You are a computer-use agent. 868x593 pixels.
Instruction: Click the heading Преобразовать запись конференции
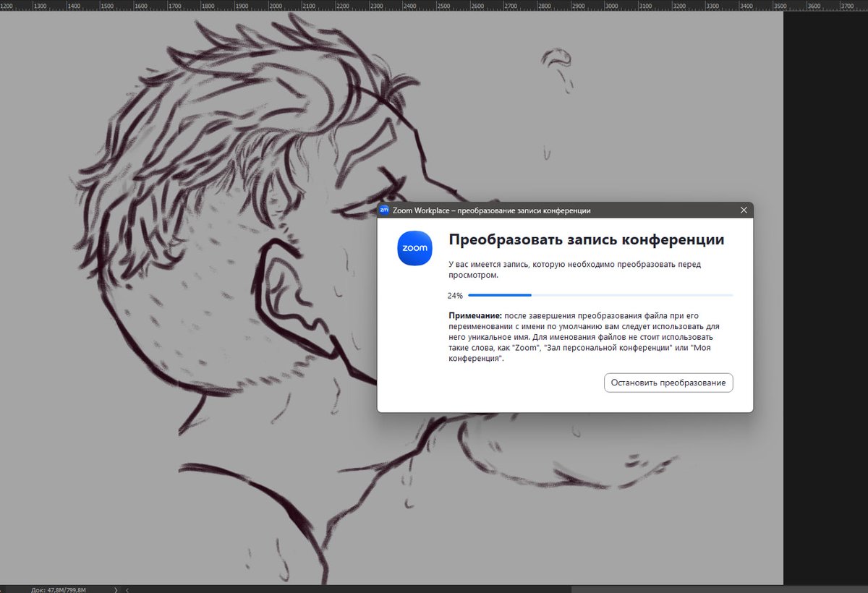(x=587, y=240)
